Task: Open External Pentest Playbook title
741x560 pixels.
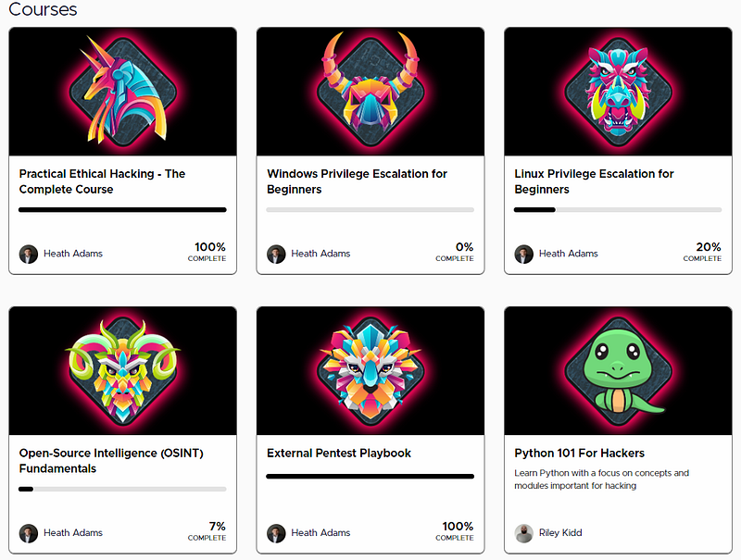Action: 339,454
